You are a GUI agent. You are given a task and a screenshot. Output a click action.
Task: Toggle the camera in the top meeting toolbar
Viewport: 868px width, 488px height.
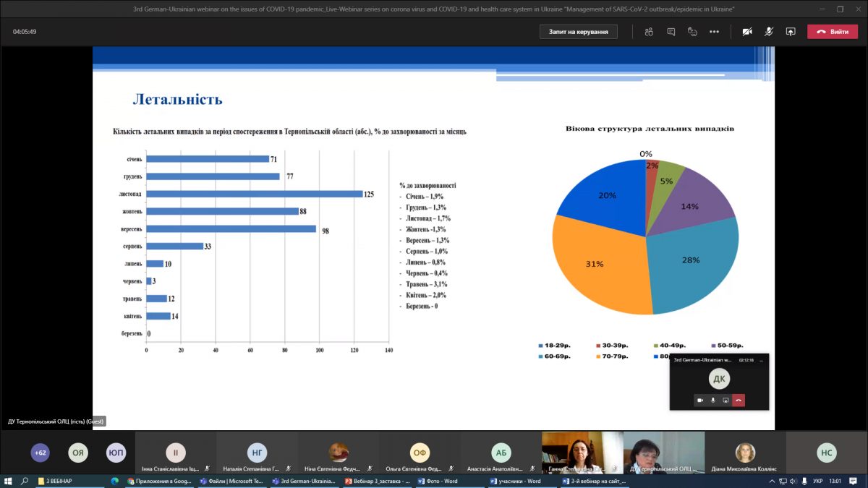(x=746, y=32)
